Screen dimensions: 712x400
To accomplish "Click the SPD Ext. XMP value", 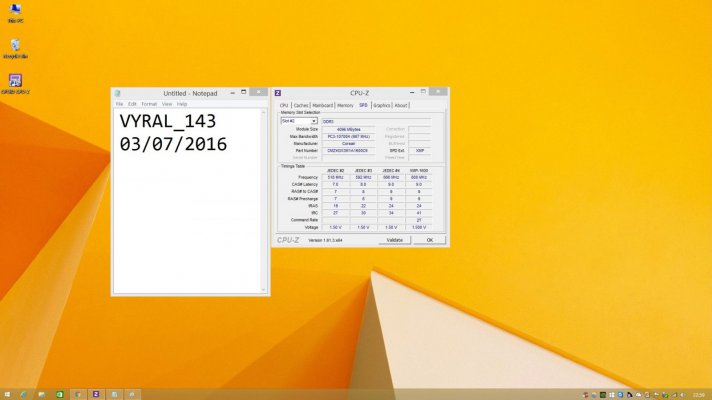I will (x=420, y=150).
